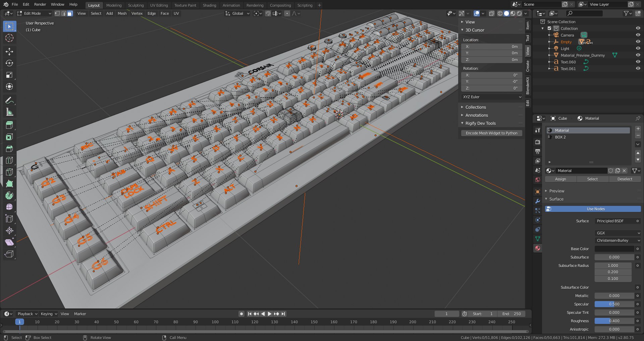Adjust the Roughness slider
Image resolution: width=644 pixels, height=341 pixels.
pos(614,321)
